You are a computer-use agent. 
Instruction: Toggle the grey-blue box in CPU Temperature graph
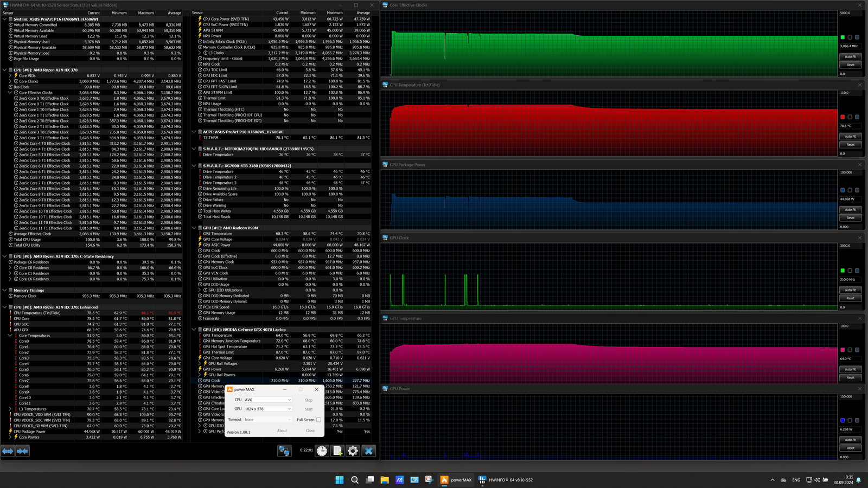[857, 117]
